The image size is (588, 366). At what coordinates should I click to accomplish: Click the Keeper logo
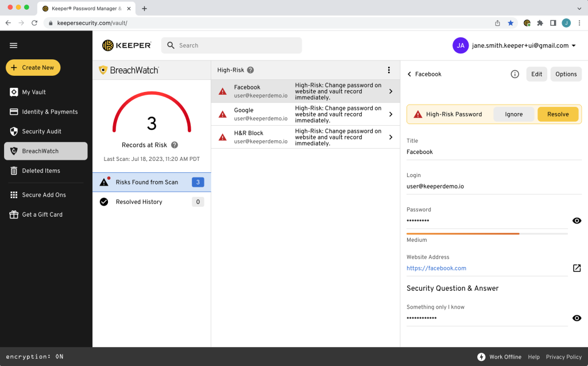coord(126,45)
